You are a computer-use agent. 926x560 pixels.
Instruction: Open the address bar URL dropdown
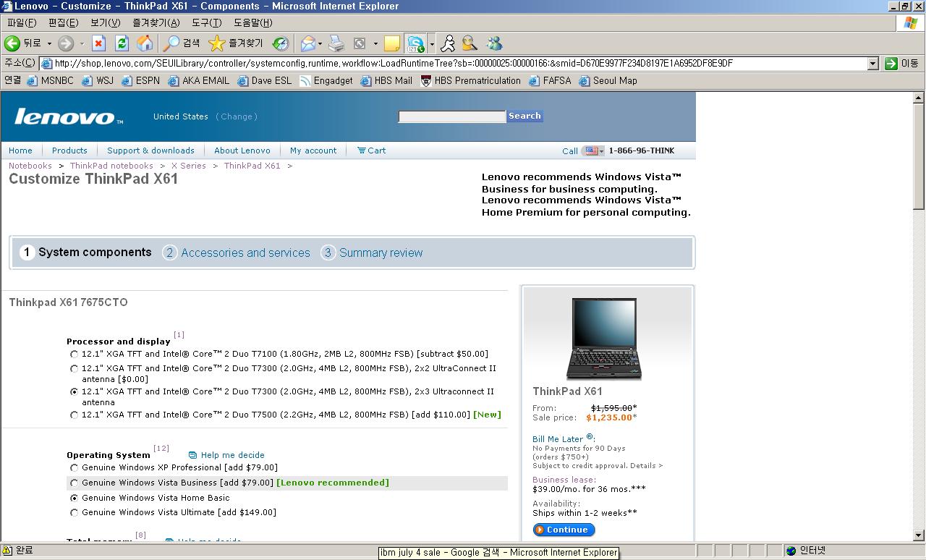872,64
